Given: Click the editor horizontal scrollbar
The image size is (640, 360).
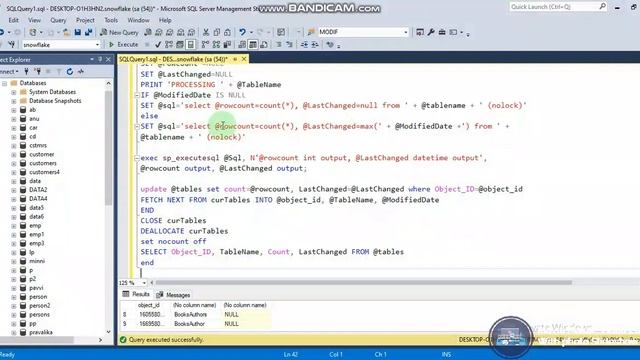Looking at the screenshot, I should (x=363, y=282).
